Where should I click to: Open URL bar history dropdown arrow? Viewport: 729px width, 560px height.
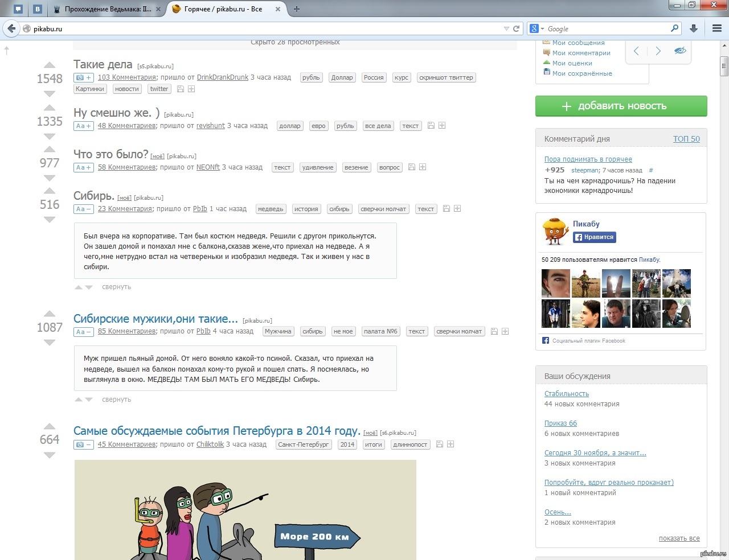pyautogui.click(x=506, y=28)
